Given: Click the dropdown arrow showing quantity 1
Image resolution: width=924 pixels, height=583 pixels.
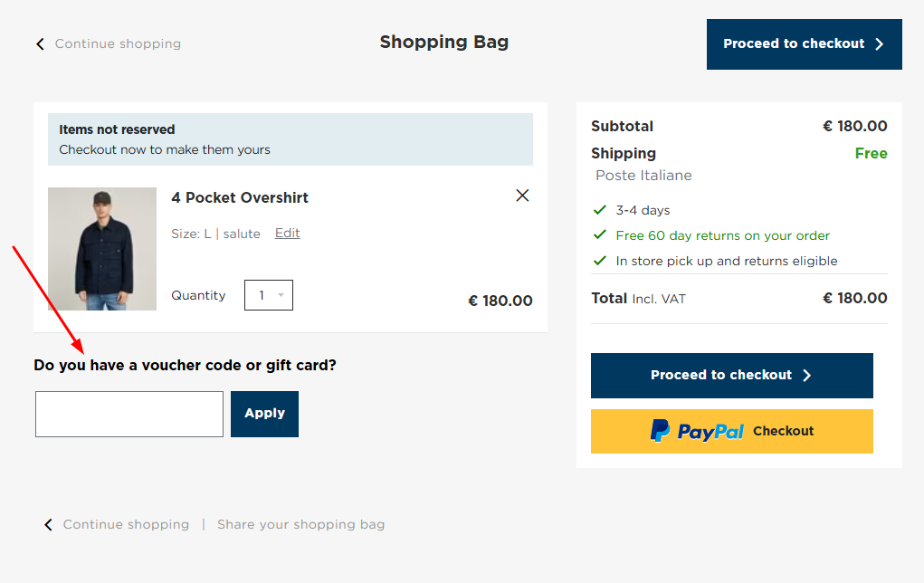Looking at the screenshot, I should point(281,294).
